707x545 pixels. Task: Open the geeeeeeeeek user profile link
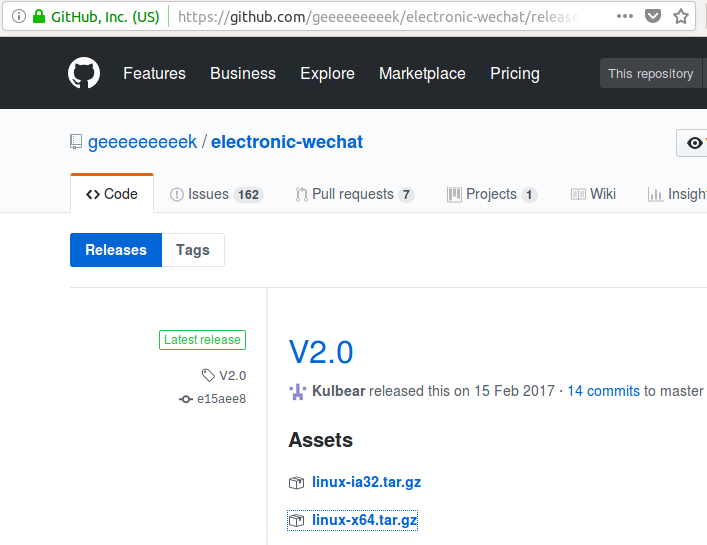click(x=142, y=142)
